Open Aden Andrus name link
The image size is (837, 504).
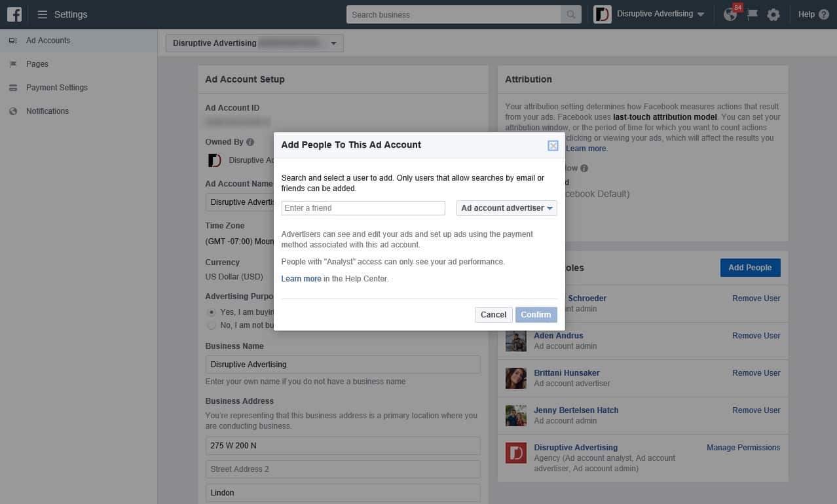tap(559, 336)
